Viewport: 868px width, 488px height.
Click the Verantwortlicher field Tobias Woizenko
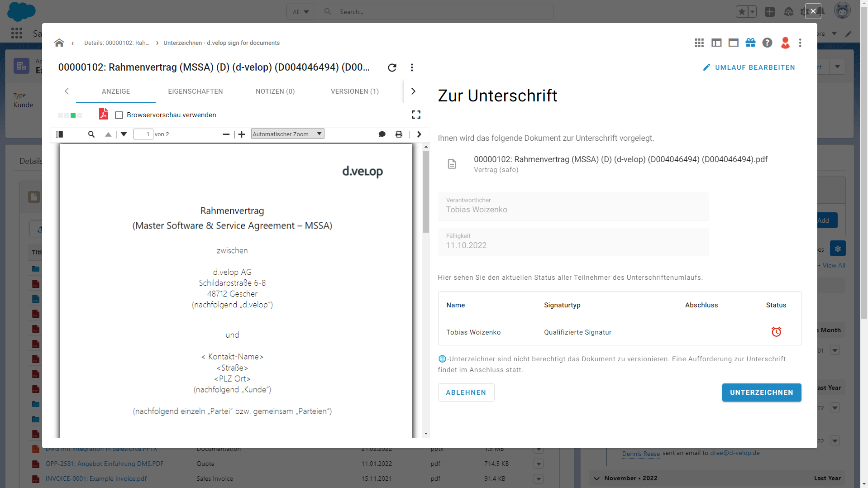click(x=573, y=206)
